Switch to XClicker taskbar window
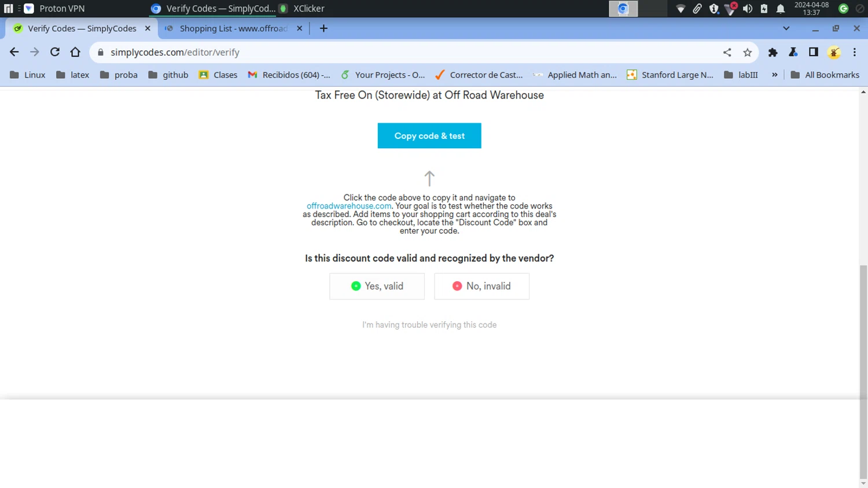 [302, 9]
